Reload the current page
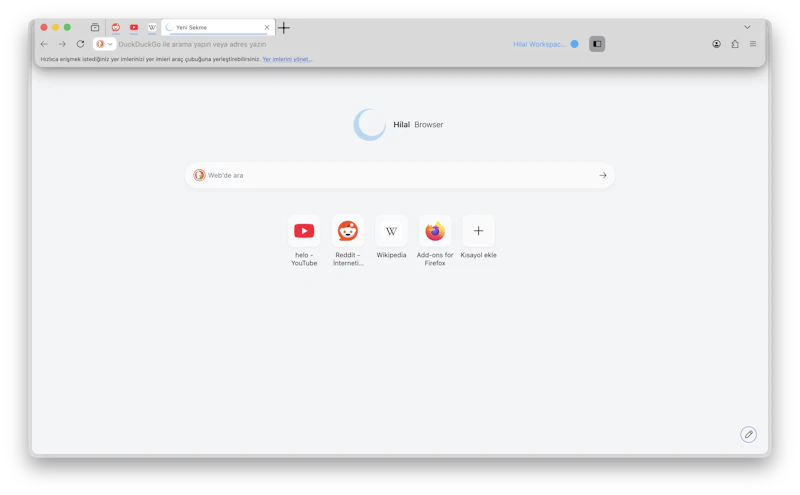Screen dimensions: 800x495 coord(80,44)
